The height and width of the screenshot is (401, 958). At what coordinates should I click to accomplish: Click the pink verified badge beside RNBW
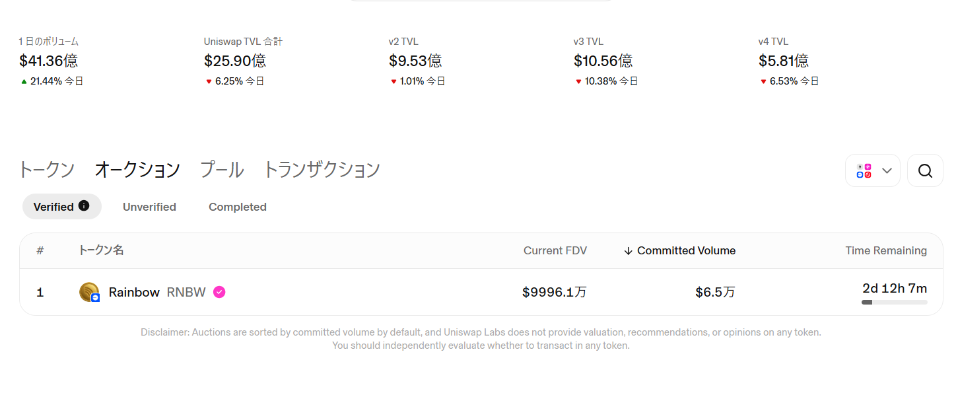tap(219, 292)
